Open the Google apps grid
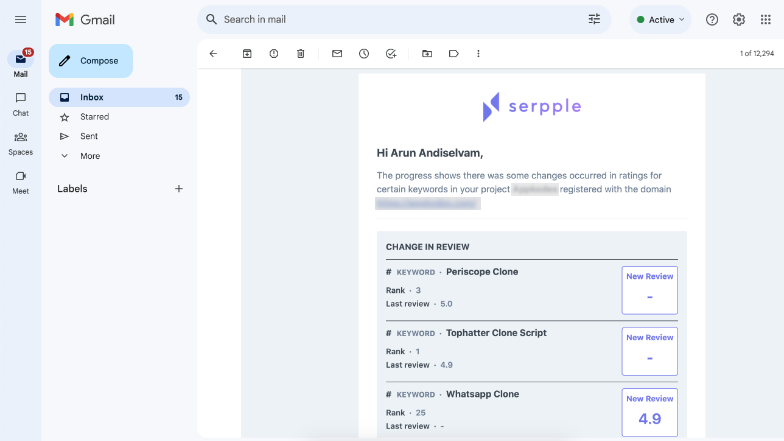The height and width of the screenshot is (441, 784). 766,20
